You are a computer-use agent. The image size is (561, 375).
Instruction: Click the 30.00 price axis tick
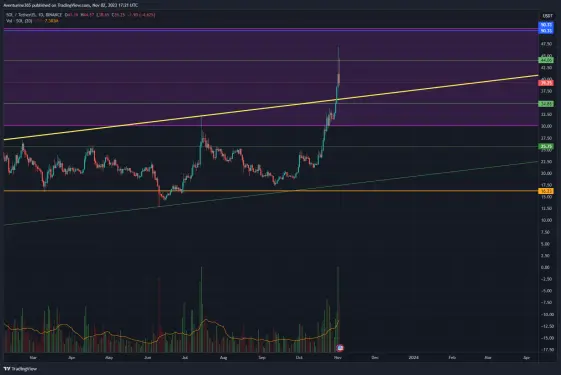(546, 126)
